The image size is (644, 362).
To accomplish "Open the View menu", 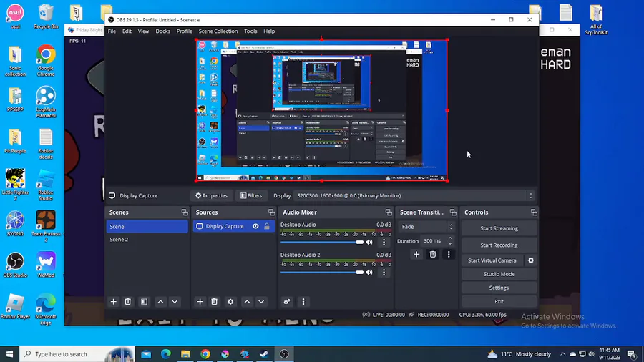I will (x=143, y=31).
